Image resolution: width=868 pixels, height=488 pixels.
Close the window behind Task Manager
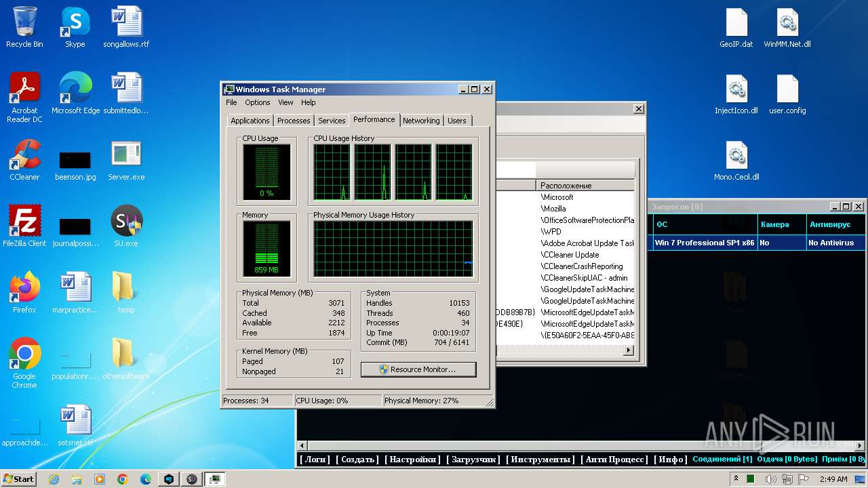[638, 108]
